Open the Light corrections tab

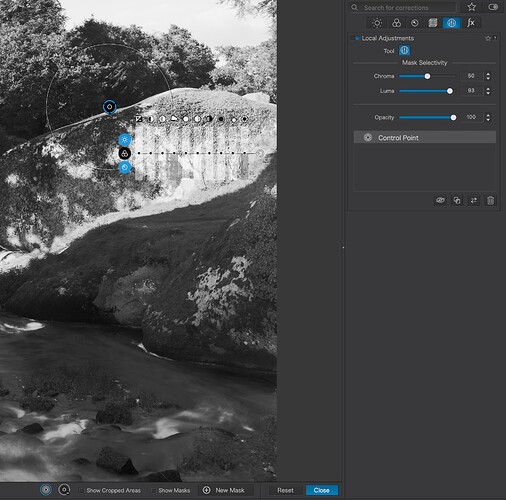coord(377,23)
